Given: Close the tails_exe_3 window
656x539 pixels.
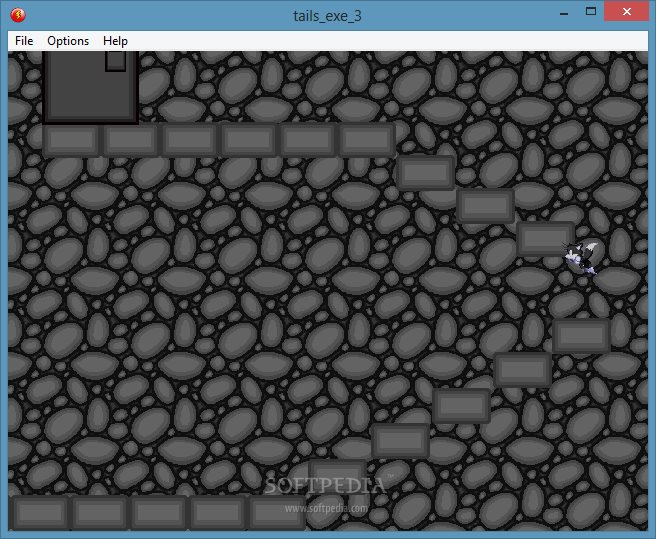Looking at the screenshot, I should (626, 12).
